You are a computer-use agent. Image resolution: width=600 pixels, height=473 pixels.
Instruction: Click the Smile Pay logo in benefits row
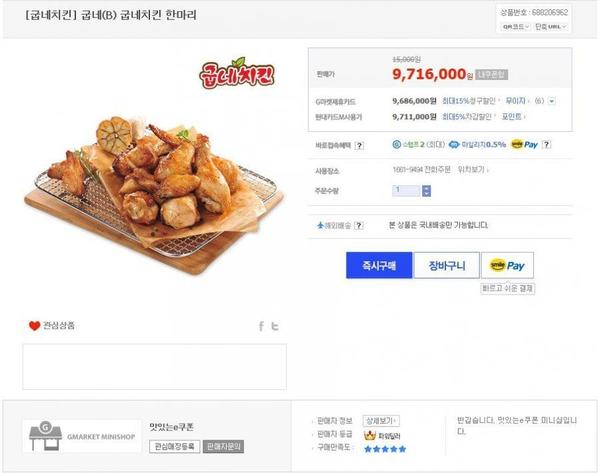pos(524,144)
